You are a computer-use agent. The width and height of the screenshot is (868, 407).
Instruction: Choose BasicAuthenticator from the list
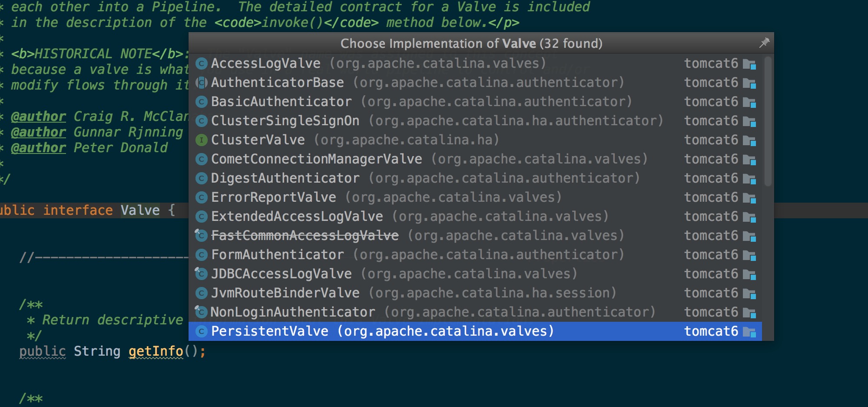point(475,102)
